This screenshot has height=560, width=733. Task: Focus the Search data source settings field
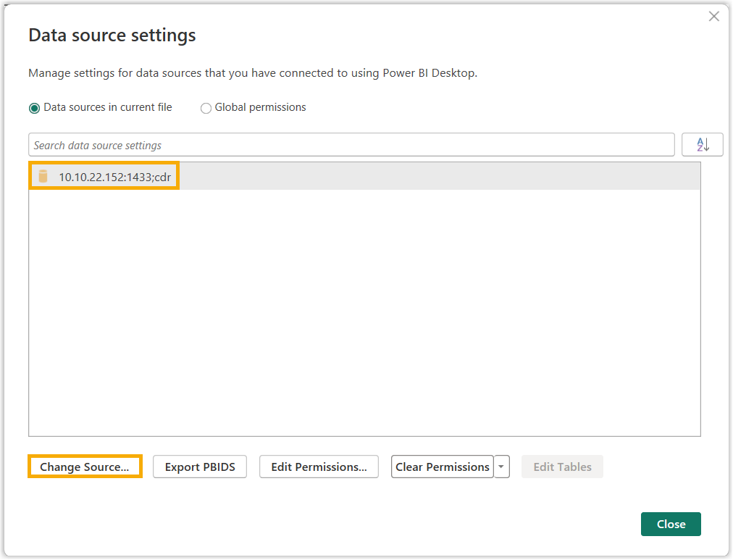pyautogui.click(x=351, y=145)
